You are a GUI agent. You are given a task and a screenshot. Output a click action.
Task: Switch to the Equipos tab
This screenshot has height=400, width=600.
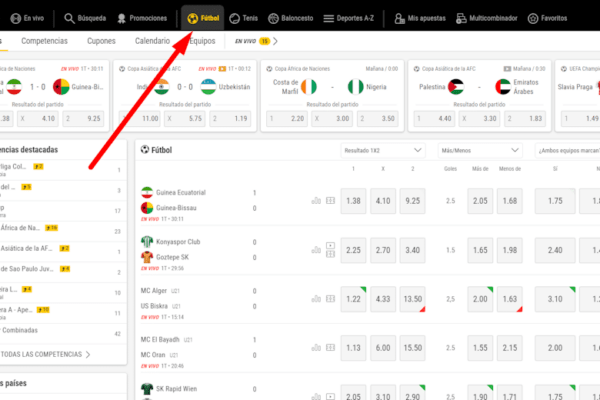pos(202,41)
